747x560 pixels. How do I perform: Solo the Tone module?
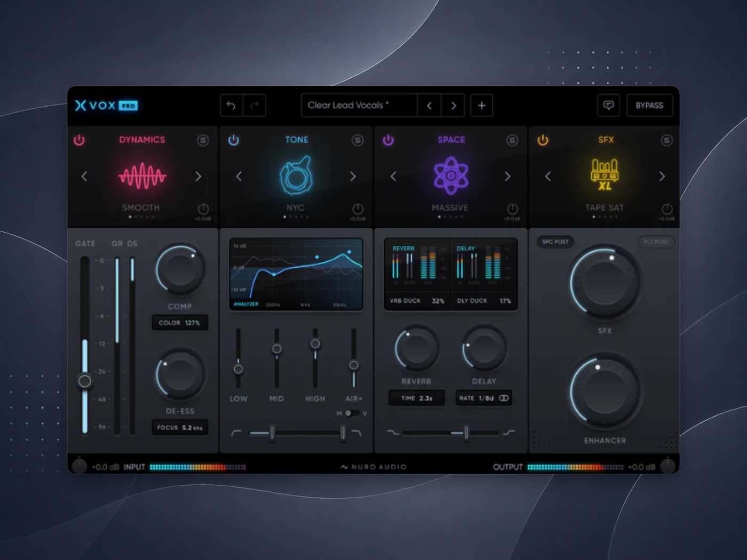(x=357, y=140)
